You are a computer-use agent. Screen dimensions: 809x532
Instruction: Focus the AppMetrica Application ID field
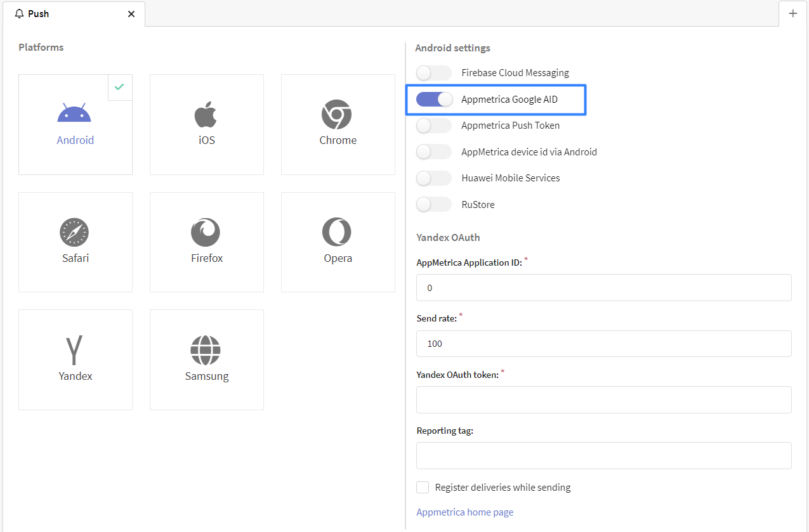pos(604,288)
